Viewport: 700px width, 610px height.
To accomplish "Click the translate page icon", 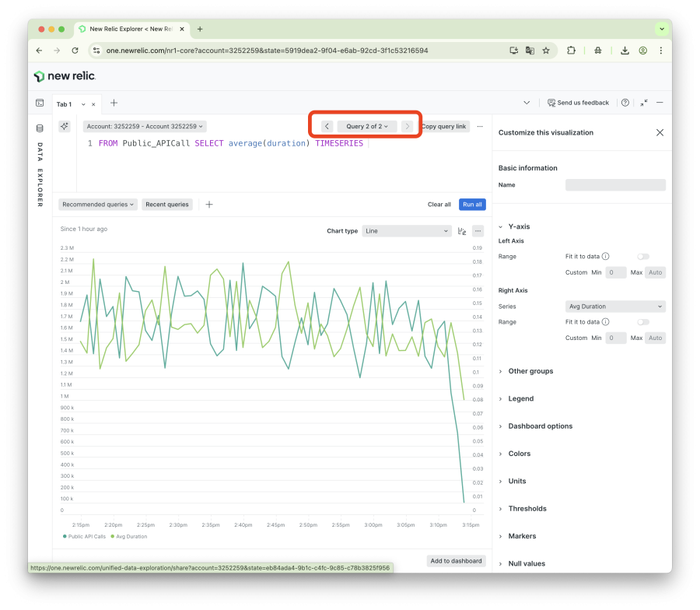I will tap(530, 51).
